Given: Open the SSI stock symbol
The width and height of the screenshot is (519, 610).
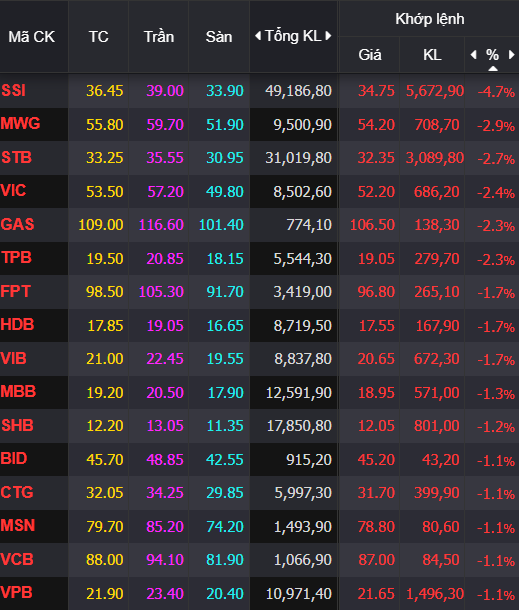Looking at the screenshot, I should click(x=14, y=91).
